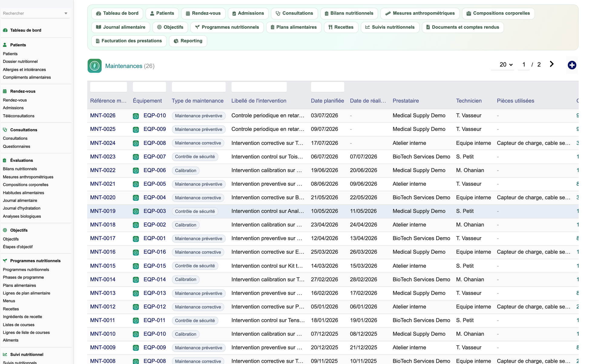Open Dossier nutritionnel in sidebar
Image resolution: width=589 pixels, height=364 pixels.
coord(20,61)
